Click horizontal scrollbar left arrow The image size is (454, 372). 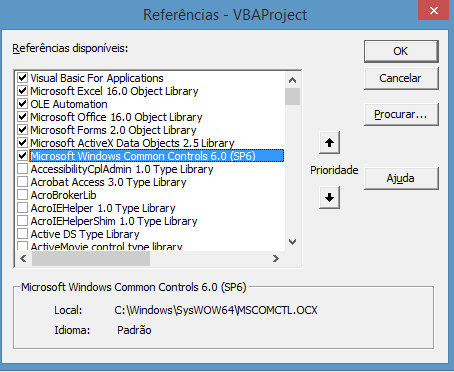pos(23,259)
